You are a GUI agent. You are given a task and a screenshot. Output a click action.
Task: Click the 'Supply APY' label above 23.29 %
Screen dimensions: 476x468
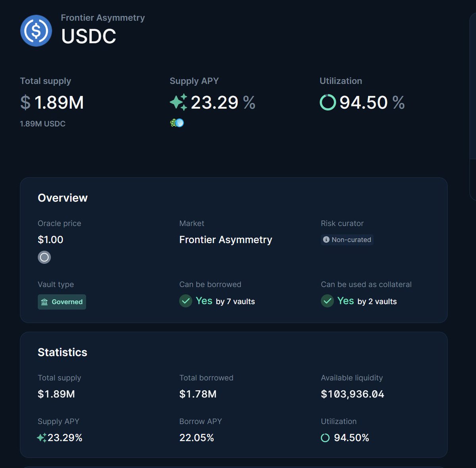pyautogui.click(x=194, y=81)
